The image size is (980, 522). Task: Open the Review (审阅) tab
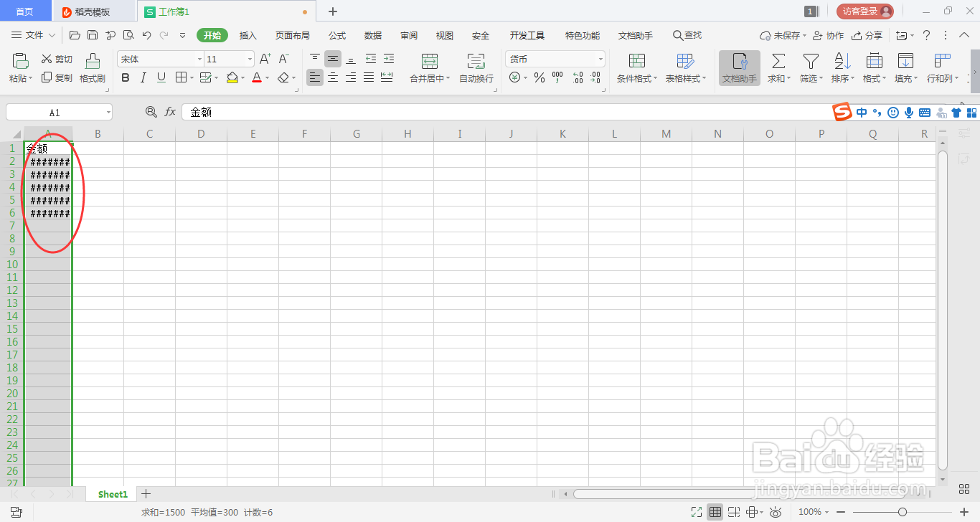409,35
